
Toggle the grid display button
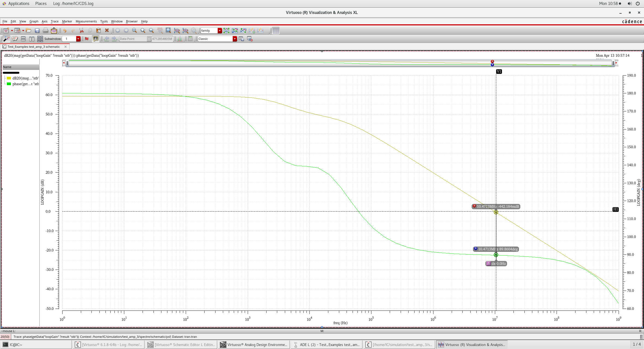click(276, 31)
